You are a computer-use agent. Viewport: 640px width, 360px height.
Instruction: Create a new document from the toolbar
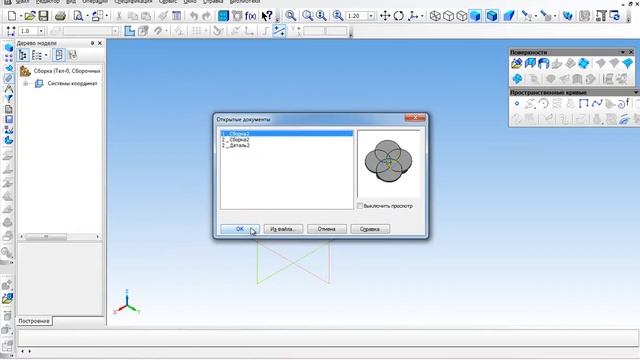(x=12, y=16)
